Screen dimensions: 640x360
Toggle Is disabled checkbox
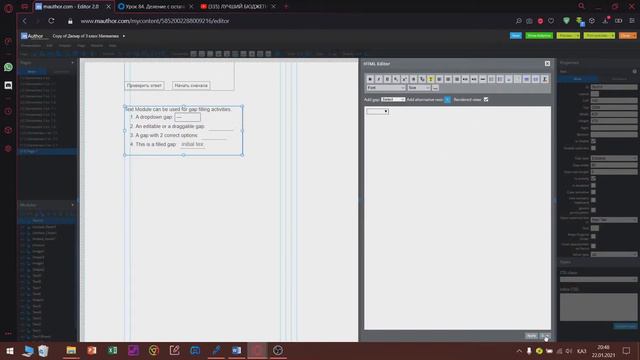[593, 185]
